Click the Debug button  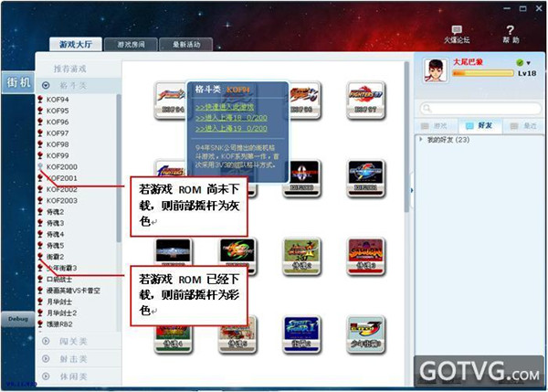18,319
